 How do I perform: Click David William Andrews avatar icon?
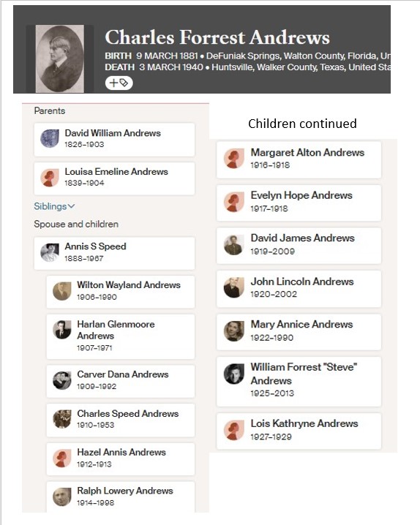pyautogui.click(x=50, y=138)
